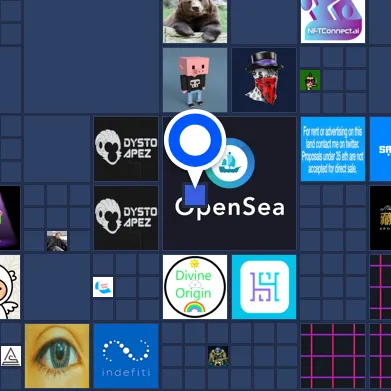The height and width of the screenshot is (391, 391).
Task: Click the purple H logo tile
Action: click(x=264, y=287)
